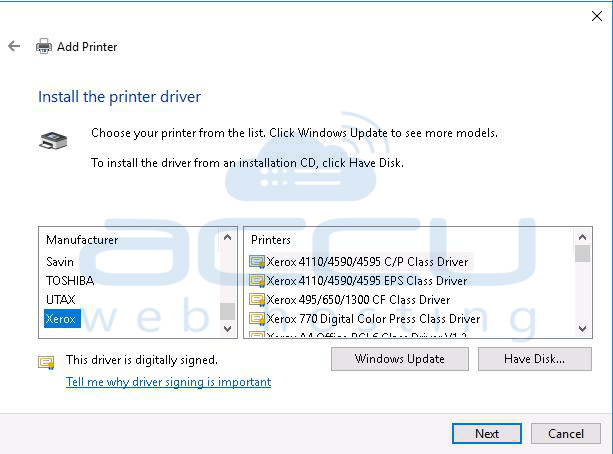The height and width of the screenshot is (454, 613).
Task: Click the Manufacturer list scrollbar thumb
Action: [x=228, y=311]
